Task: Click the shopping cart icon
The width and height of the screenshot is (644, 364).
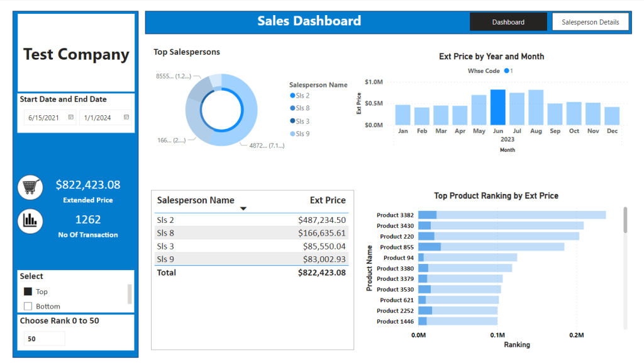Action: click(30, 187)
